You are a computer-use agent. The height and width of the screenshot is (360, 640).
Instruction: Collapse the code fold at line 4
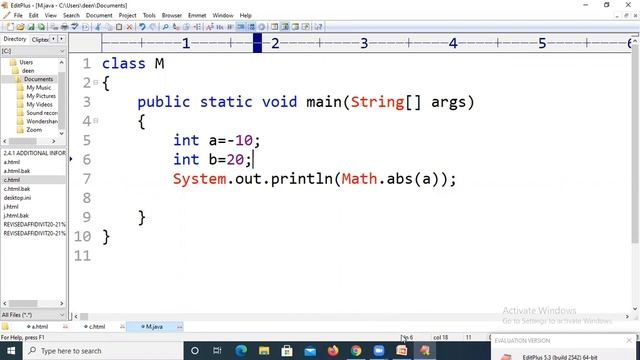click(x=96, y=120)
